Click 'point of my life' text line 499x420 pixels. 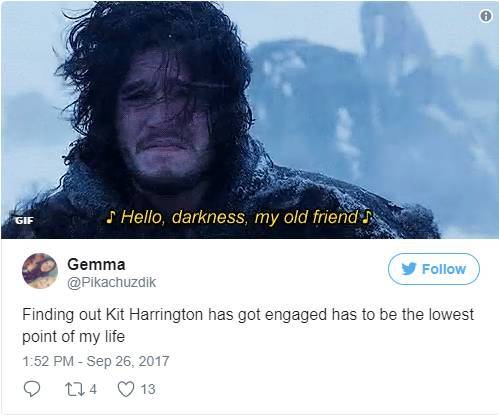(x=73, y=337)
